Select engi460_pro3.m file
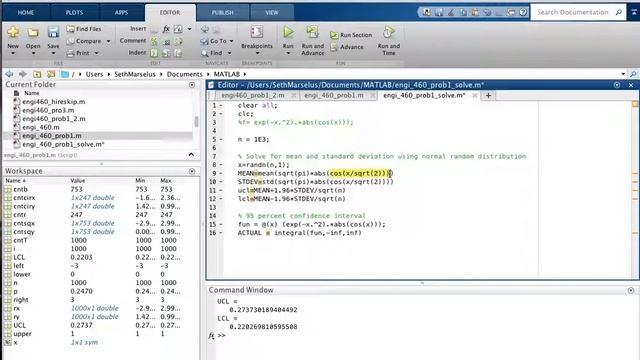 coord(48,110)
